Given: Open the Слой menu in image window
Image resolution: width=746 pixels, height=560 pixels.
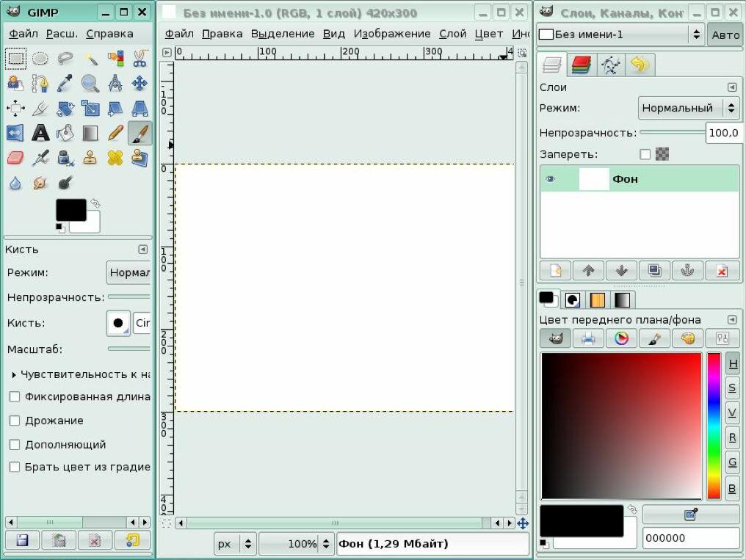Looking at the screenshot, I should point(452,34).
